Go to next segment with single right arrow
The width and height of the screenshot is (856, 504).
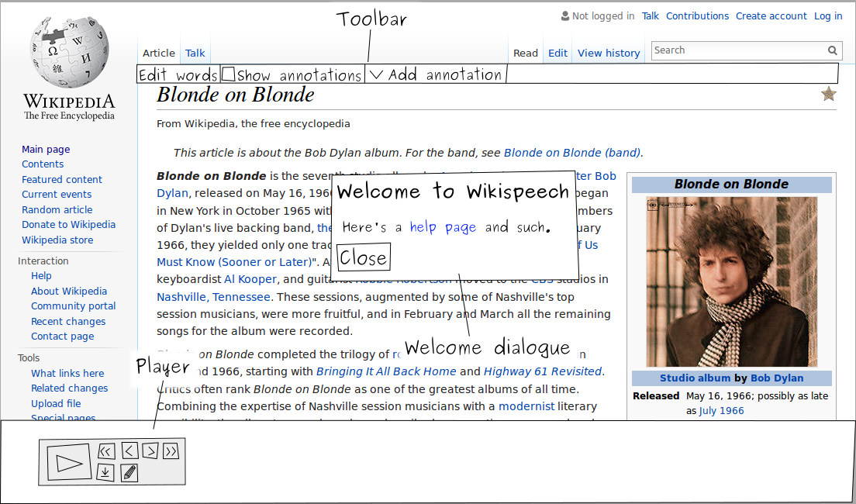(150, 450)
